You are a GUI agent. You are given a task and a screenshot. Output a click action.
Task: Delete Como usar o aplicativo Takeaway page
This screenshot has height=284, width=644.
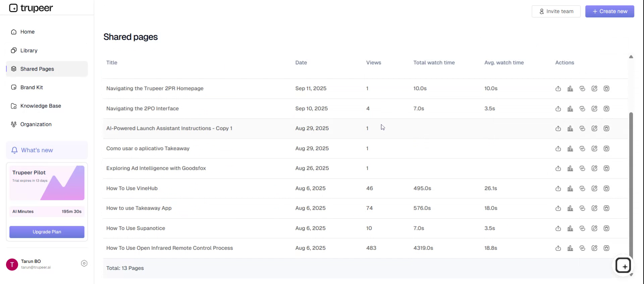coord(606,148)
